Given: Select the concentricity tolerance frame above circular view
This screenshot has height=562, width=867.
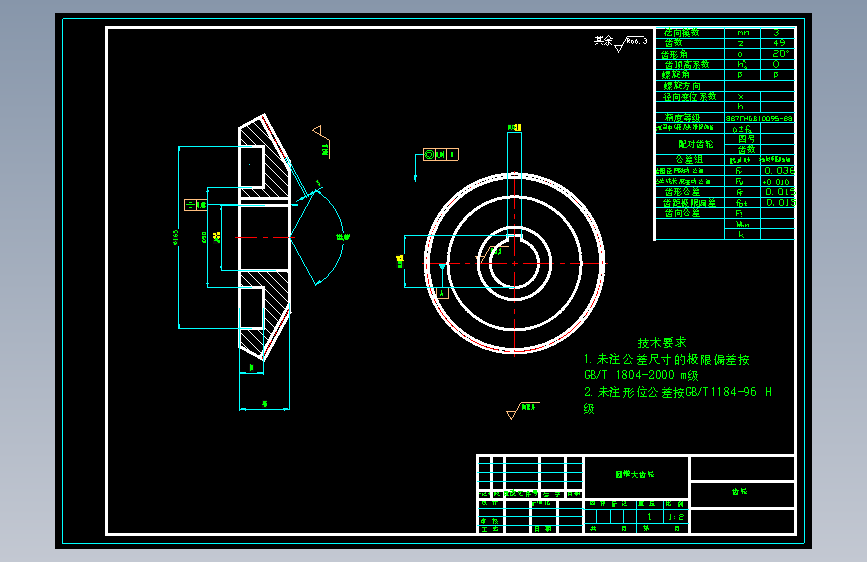Looking at the screenshot, I should tap(441, 154).
